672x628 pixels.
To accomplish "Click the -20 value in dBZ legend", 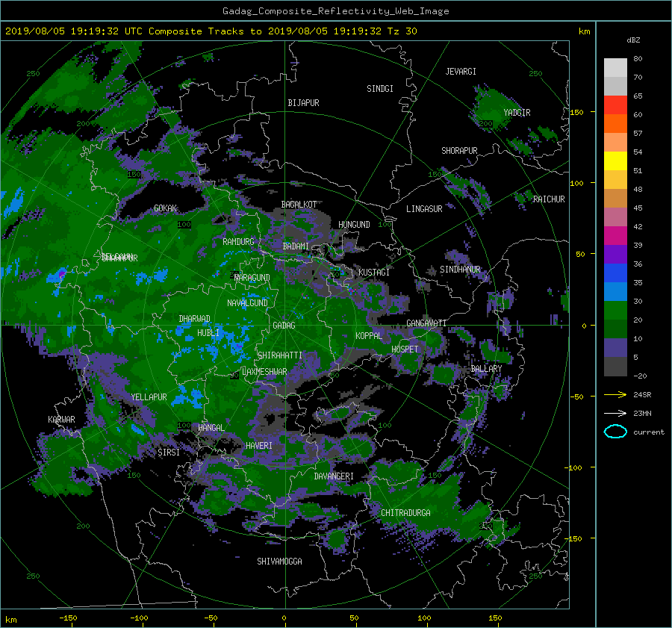I will pyautogui.click(x=639, y=376).
